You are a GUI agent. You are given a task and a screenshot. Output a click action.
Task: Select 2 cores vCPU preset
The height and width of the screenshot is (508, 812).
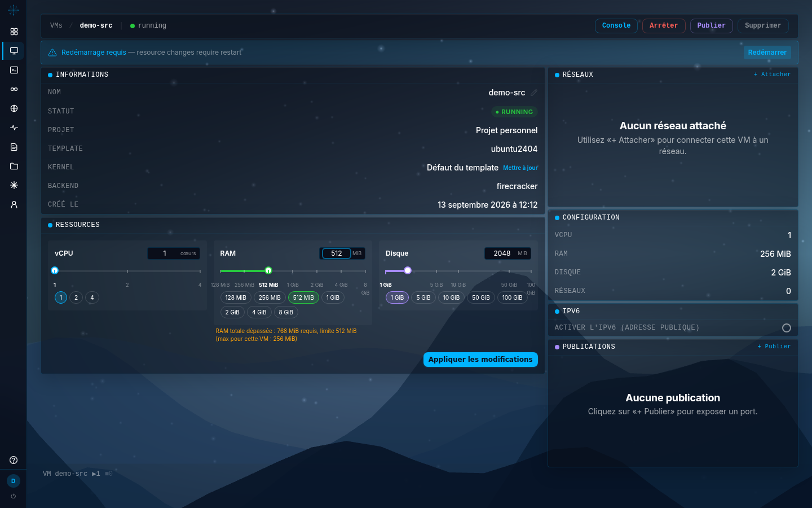[x=76, y=297]
